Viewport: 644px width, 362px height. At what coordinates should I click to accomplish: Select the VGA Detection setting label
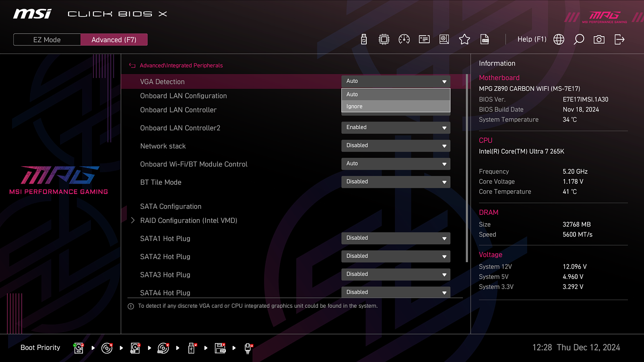162,82
